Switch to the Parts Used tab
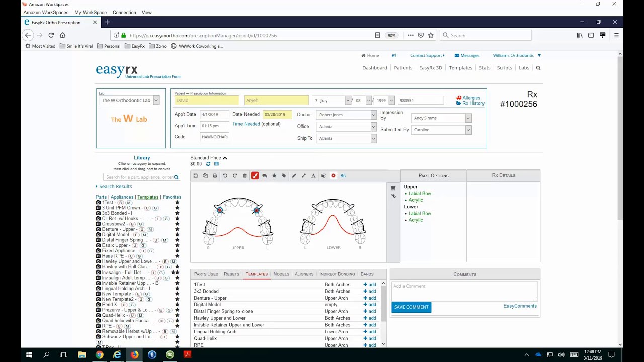644x362 pixels. [x=206, y=274]
